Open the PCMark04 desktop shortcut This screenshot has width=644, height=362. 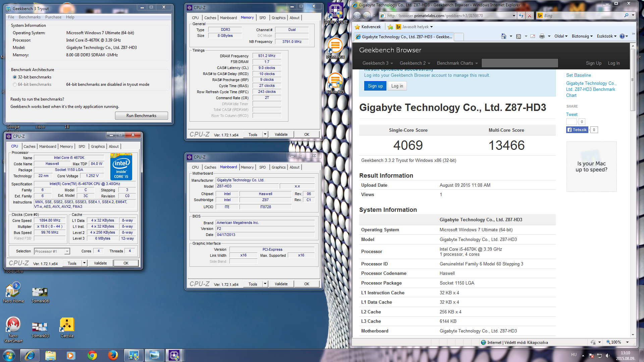pyautogui.click(x=335, y=48)
